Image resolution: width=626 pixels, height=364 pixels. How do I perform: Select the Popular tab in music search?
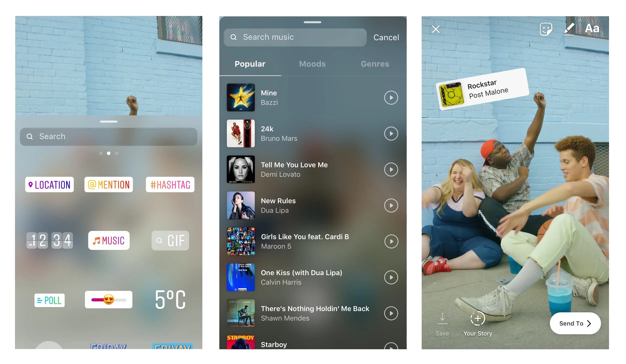tap(250, 64)
